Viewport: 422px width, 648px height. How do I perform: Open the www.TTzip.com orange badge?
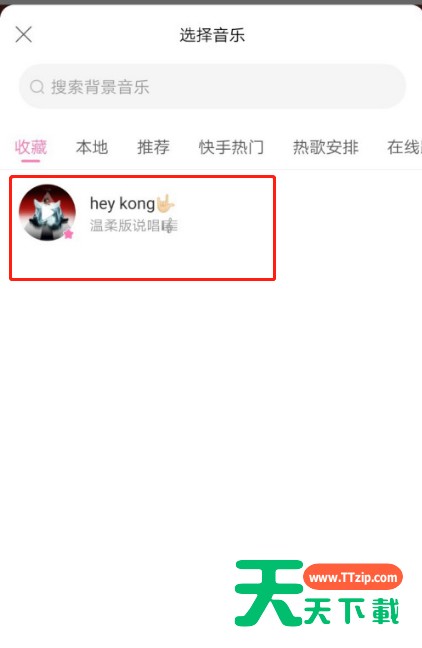(353, 577)
